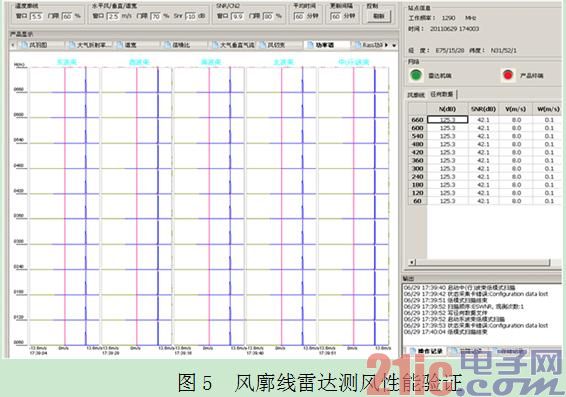Click the threshold field showing 70 %
The height and width of the screenshot is (397, 566).
click(156, 16)
